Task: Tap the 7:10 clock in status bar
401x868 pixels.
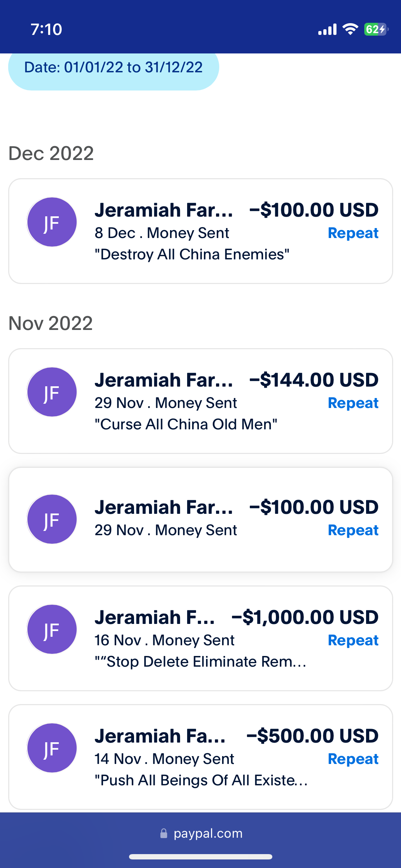Action: point(46,30)
